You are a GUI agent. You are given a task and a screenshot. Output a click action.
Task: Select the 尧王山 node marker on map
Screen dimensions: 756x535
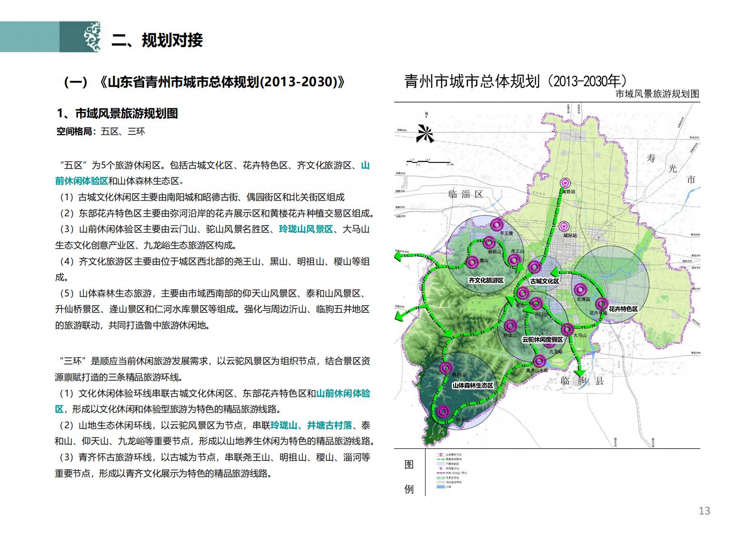tap(514, 260)
